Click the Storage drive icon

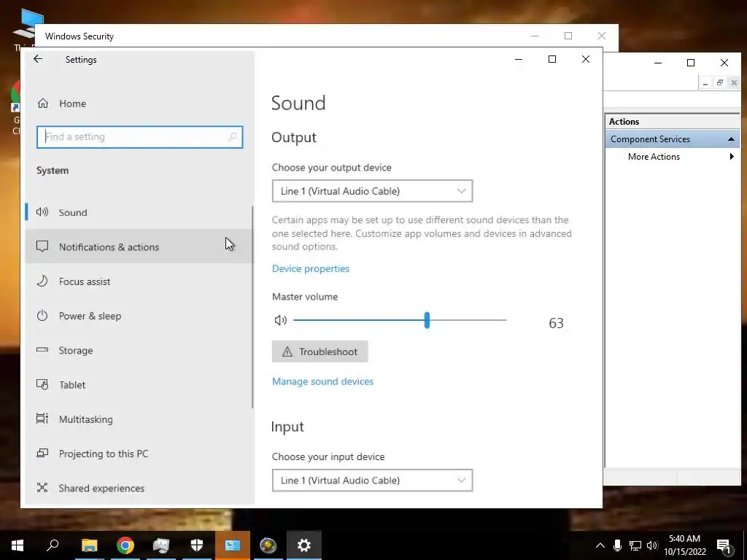(42, 349)
